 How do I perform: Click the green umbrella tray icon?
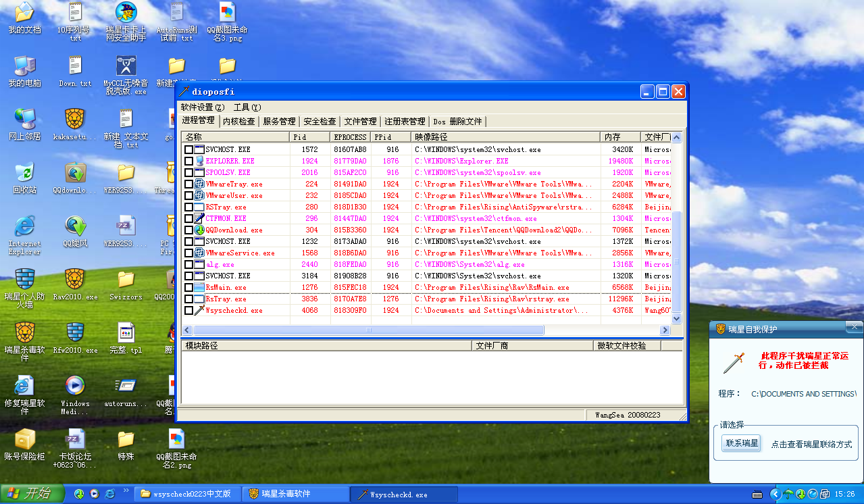788,495
